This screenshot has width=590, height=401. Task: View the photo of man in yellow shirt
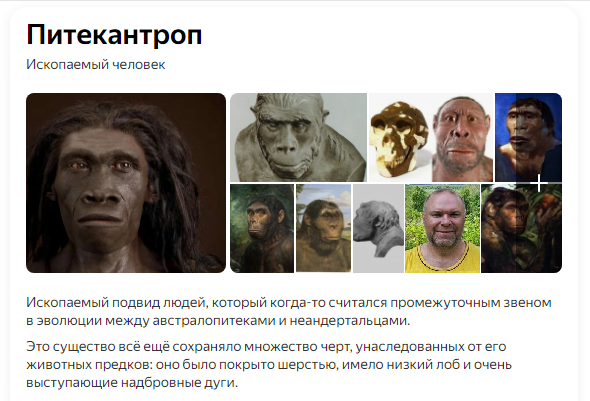(x=442, y=228)
